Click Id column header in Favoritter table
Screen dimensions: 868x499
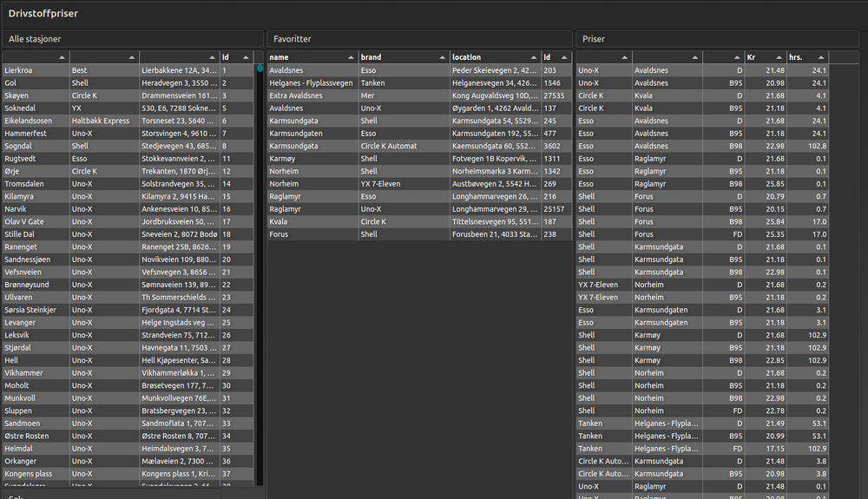point(555,57)
